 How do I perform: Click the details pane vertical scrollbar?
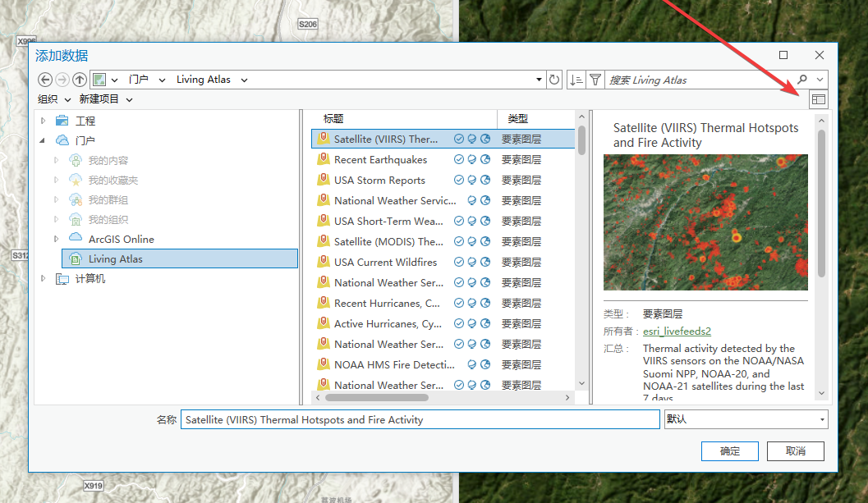pyautogui.click(x=821, y=203)
